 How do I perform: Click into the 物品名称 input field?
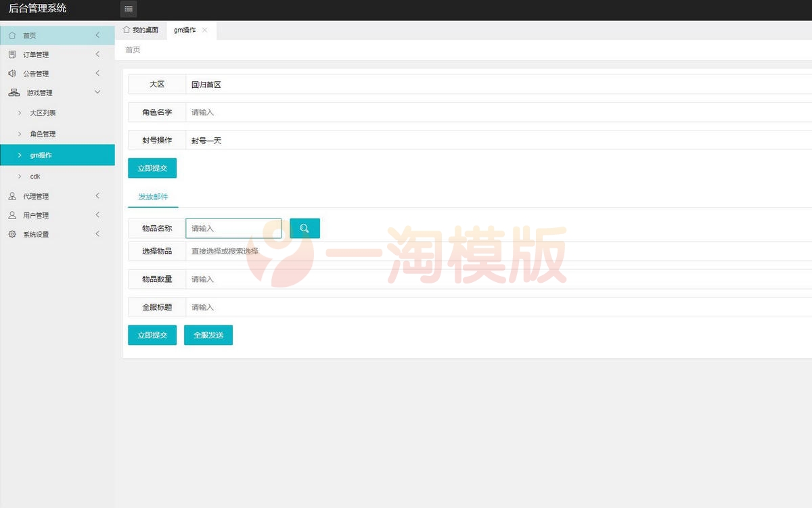234,229
